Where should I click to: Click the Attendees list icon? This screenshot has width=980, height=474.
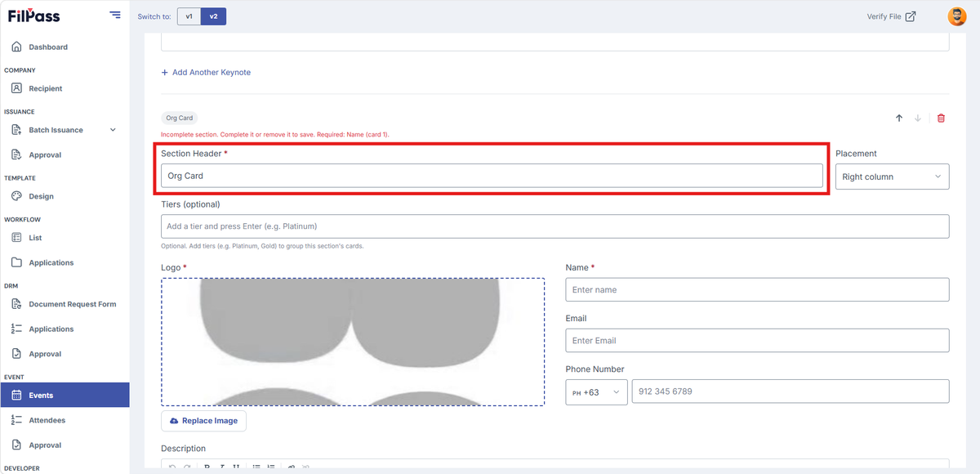point(16,420)
